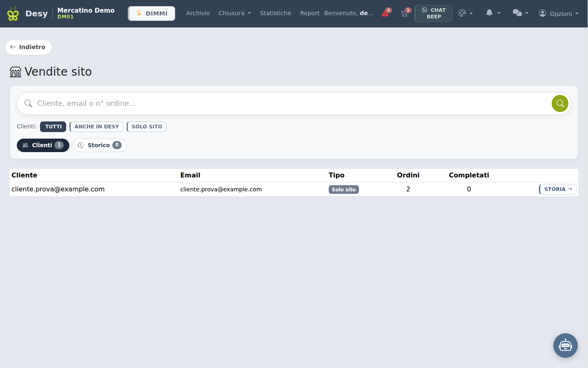Expand the Opzioni user menu

559,13
